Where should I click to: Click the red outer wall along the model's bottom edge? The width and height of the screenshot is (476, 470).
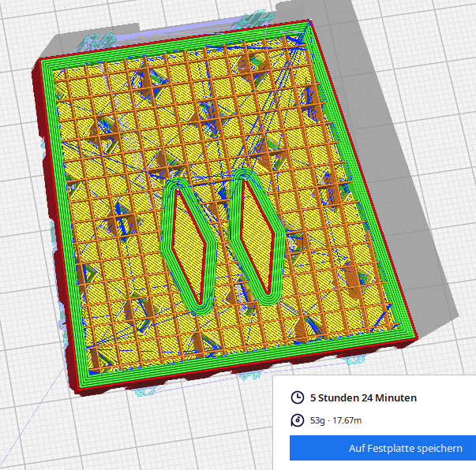[x=237, y=370]
